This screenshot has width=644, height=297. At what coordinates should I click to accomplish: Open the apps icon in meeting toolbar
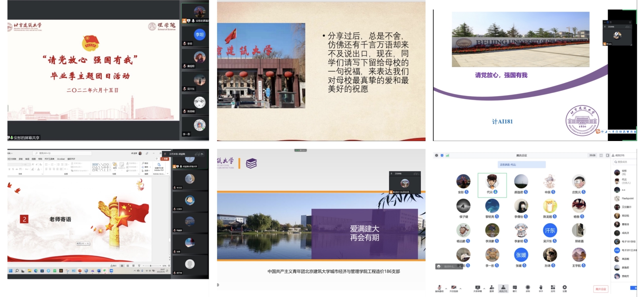[x=553, y=288]
